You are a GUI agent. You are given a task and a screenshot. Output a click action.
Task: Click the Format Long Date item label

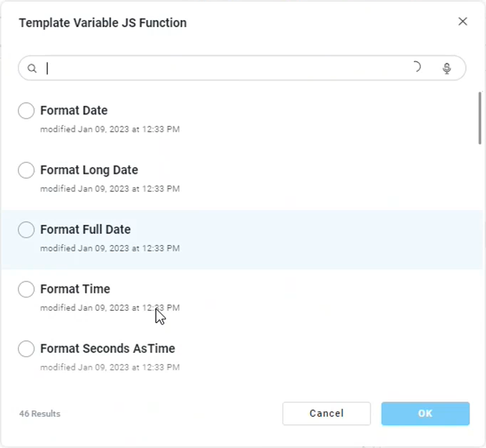[89, 170]
